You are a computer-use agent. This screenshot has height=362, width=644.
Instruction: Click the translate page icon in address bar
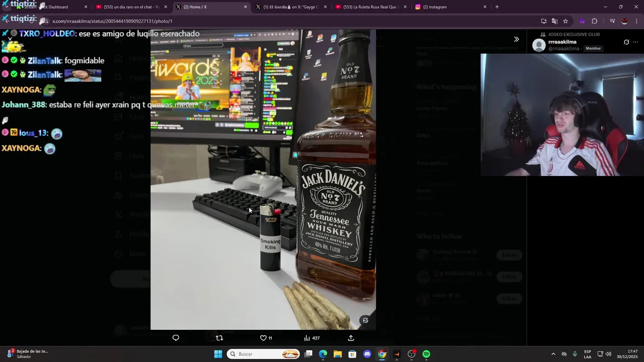[554, 21]
